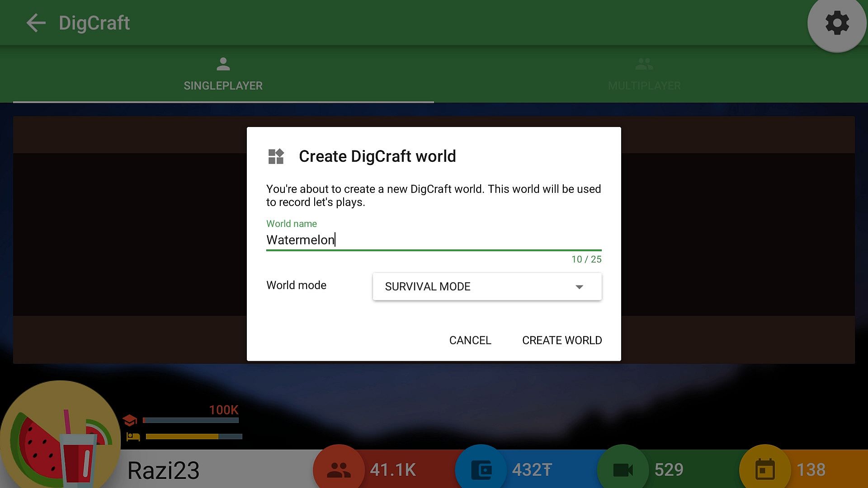
Task: Focus the World name text field
Action: [x=433, y=239]
